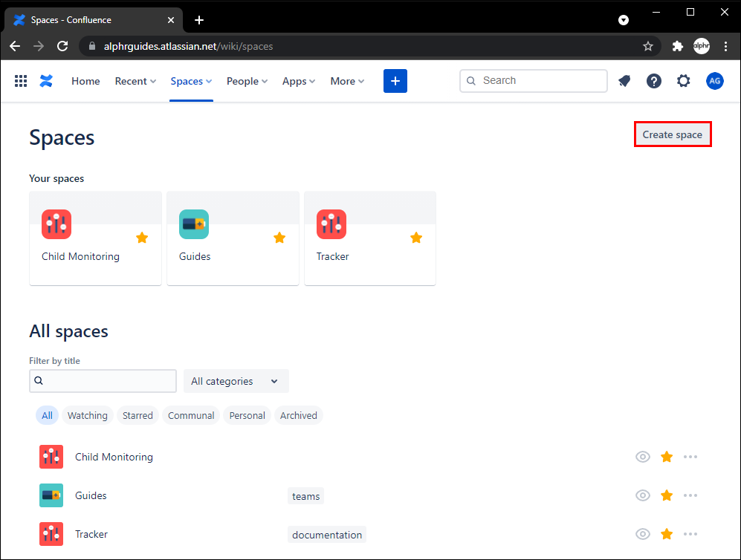The width and height of the screenshot is (741, 560).
Task: Open the Guides link in All spaces
Action: tap(91, 496)
